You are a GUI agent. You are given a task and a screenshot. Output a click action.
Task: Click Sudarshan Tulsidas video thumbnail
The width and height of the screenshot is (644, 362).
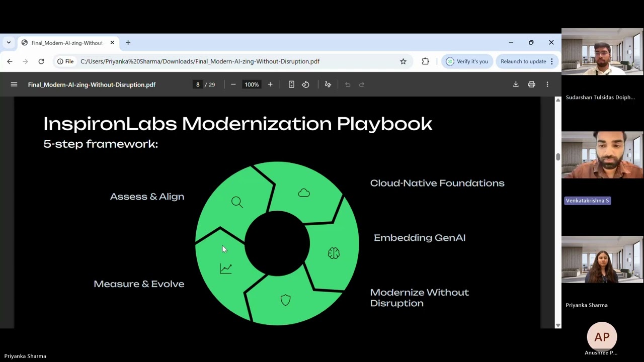coord(602,51)
